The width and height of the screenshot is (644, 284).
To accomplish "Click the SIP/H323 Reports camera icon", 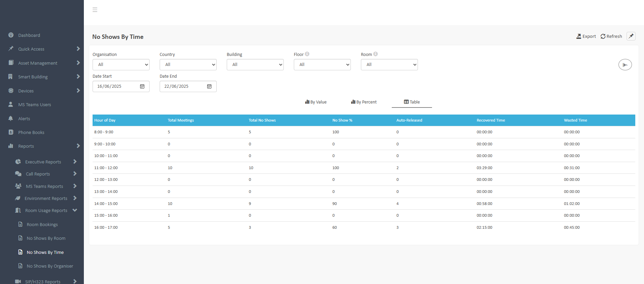I will [x=18, y=282].
